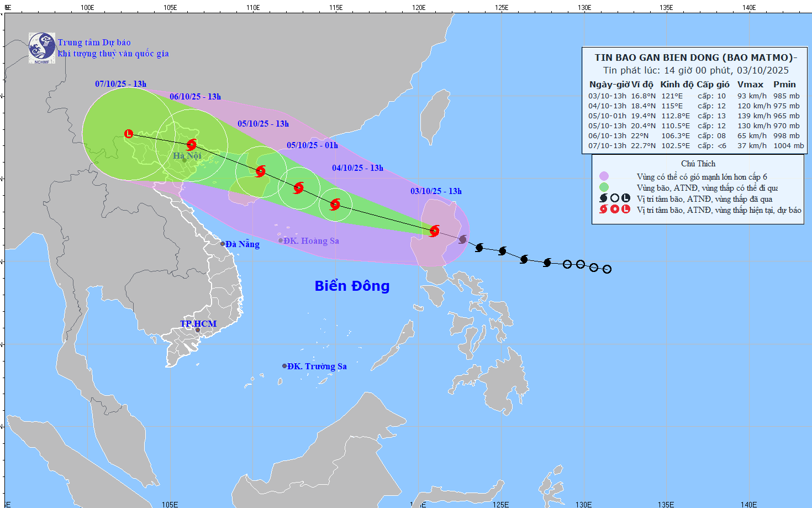Select the storm icon forecast for 05/10/25 01h

tap(299, 188)
